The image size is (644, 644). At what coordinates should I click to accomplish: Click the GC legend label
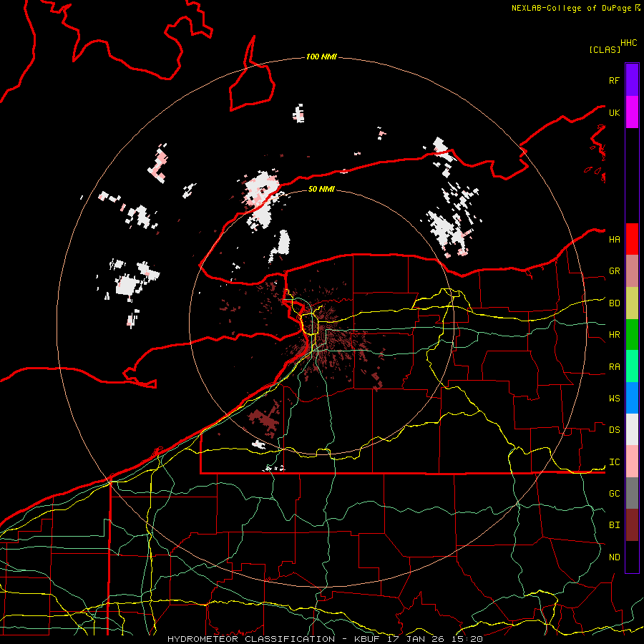pos(614,494)
